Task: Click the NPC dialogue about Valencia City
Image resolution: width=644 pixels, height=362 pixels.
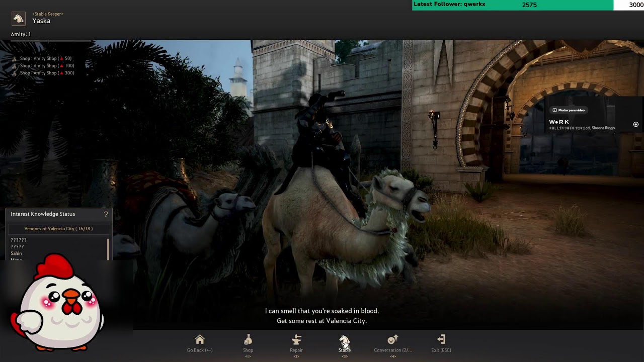Action: click(322, 316)
